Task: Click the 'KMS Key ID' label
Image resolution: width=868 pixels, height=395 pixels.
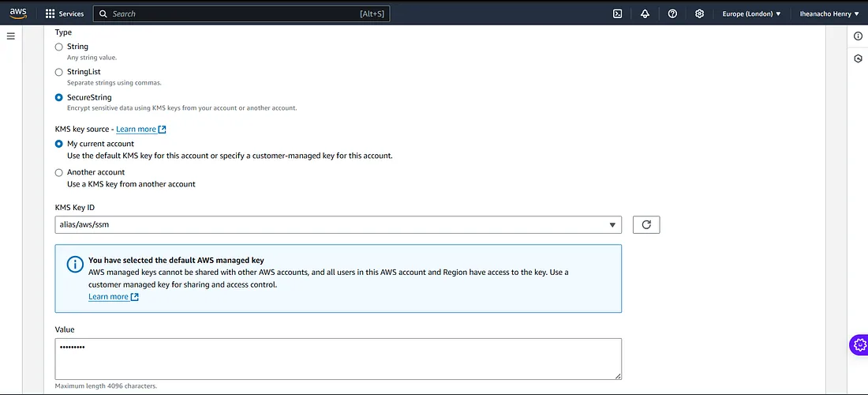Action: coord(75,207)
